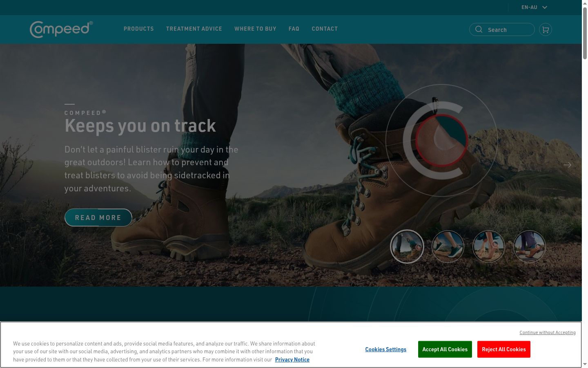
Task: Click the Compeed logo
Action: (61, 29)
